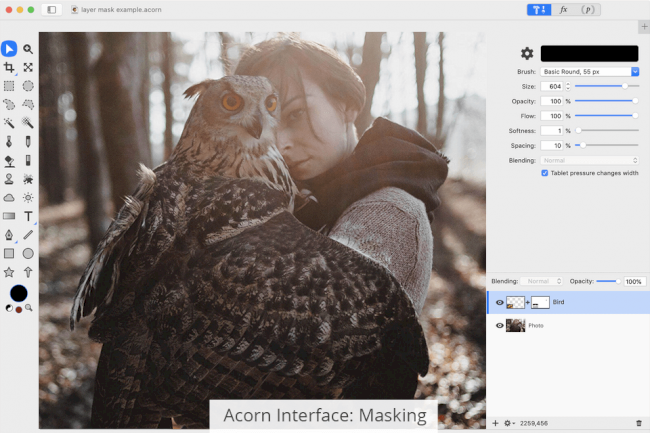Click the black brush preview well
Viewport: 650px width, 433px height.
tap(589, 53)
